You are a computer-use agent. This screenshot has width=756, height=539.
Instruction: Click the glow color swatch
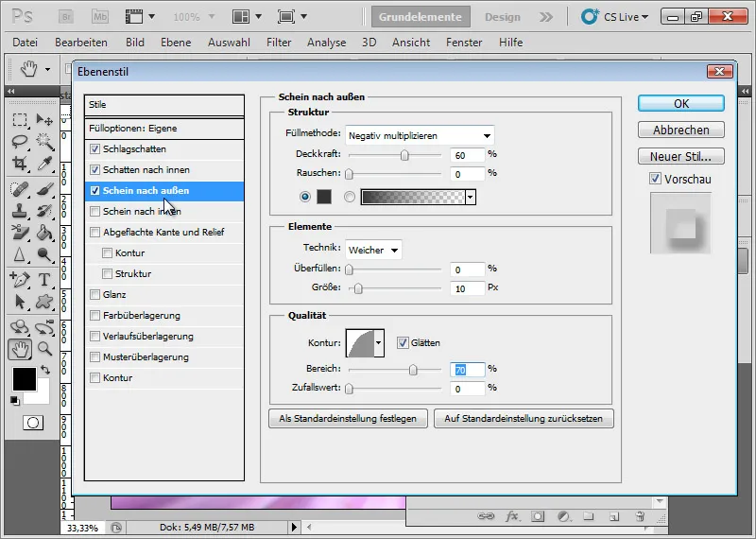click(324, 197)
